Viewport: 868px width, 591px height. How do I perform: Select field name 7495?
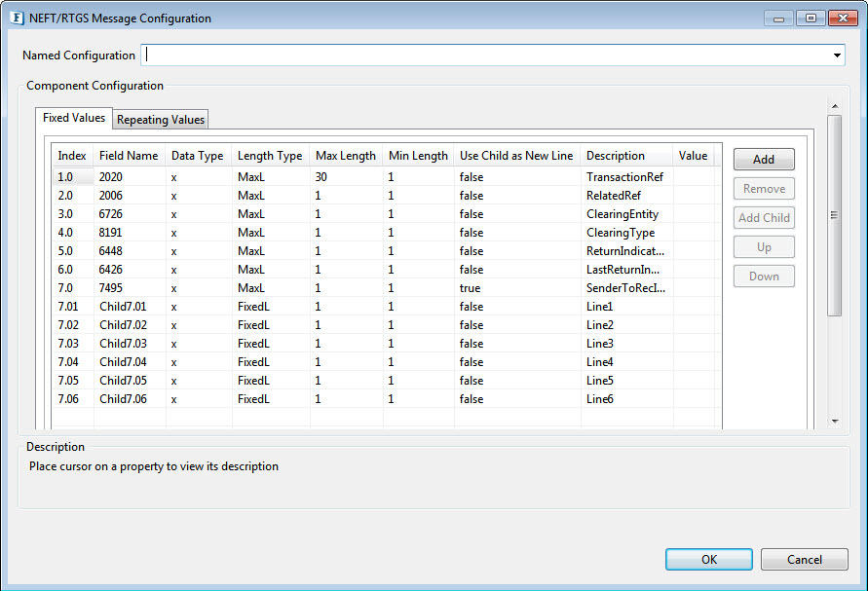pos(111,288)
